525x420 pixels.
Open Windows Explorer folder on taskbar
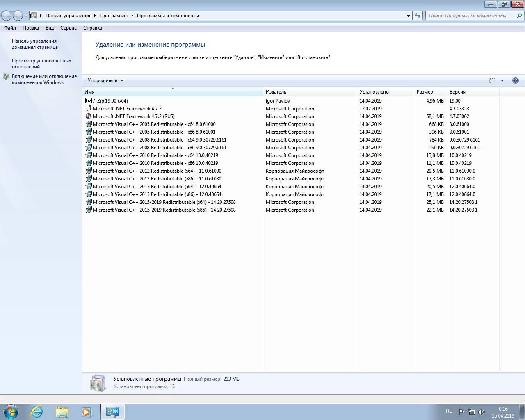62,412
